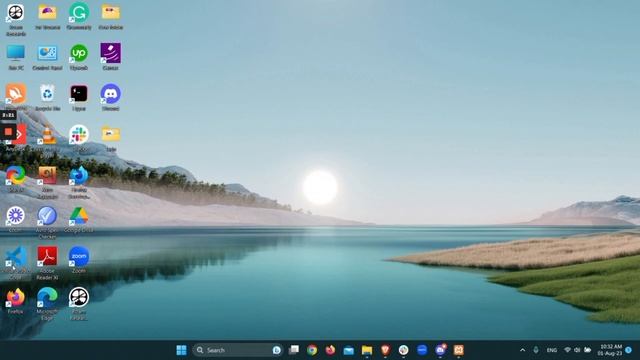The width and height of the screenshot is (640, 360).
Task: Open the Grammarly desktop shortcut
Action: (x=79, y=16)
